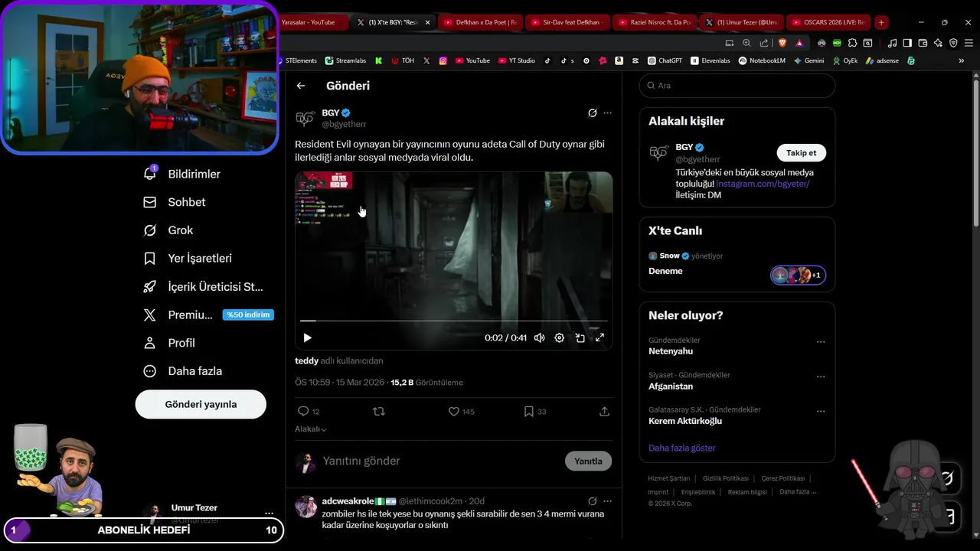Open more options for Netenyahu trend
Image resolution: width=980 pixels, height=551 pixels.
click(x=821, y=342)
